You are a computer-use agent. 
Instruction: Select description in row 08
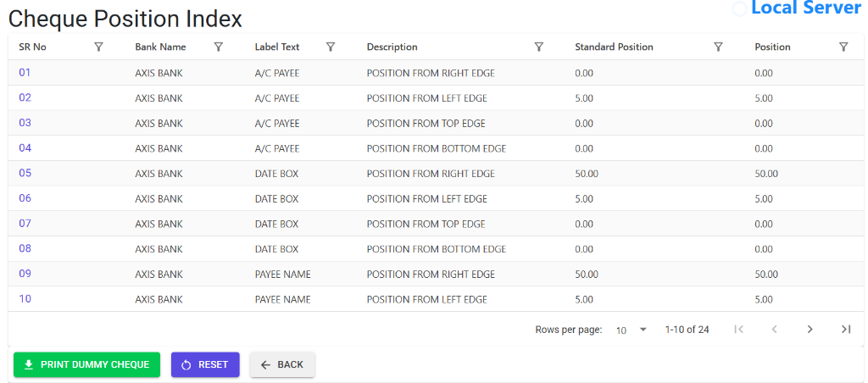pyautogui.click(x=437, y=249)
